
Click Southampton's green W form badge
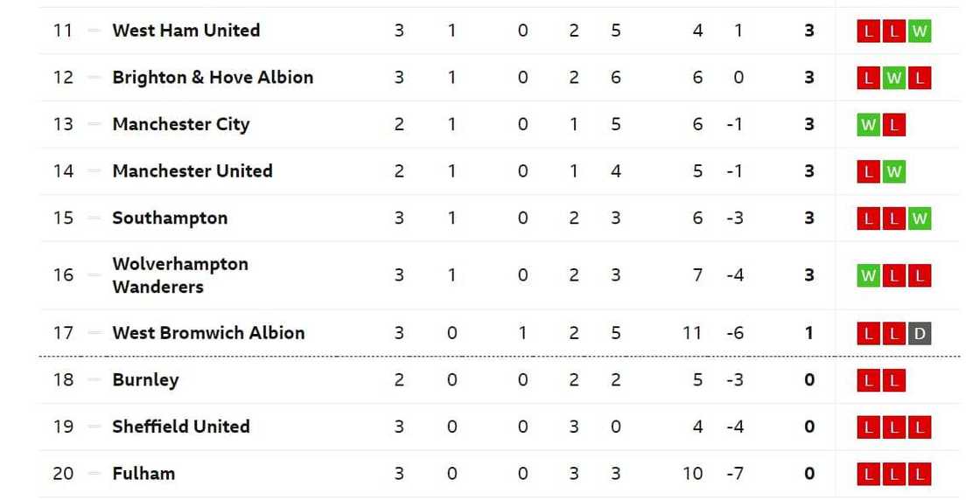pos(919,219)
